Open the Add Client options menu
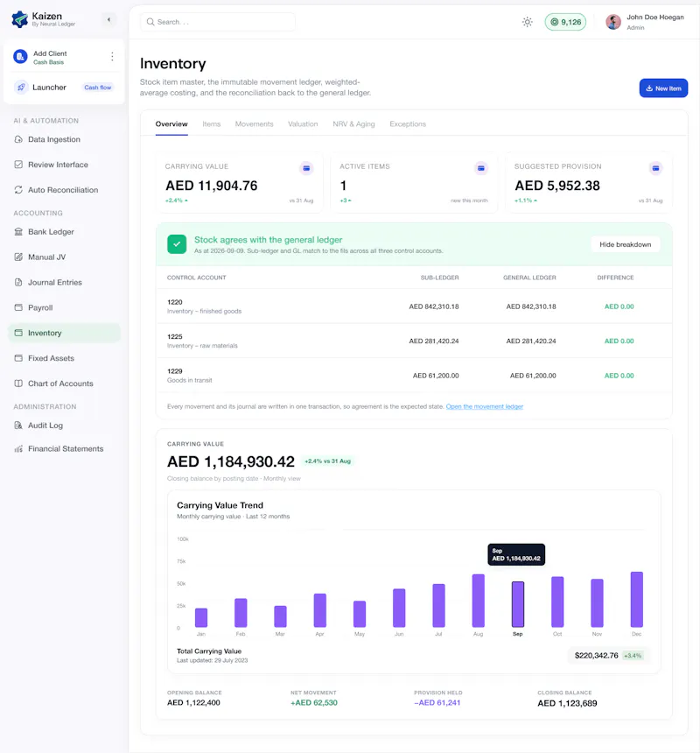This screenshot has width=700, height=753. 112,57
